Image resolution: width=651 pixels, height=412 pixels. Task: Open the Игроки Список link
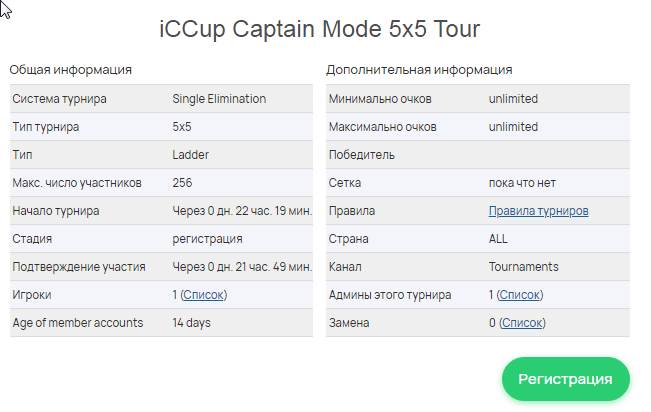(203, 295)
